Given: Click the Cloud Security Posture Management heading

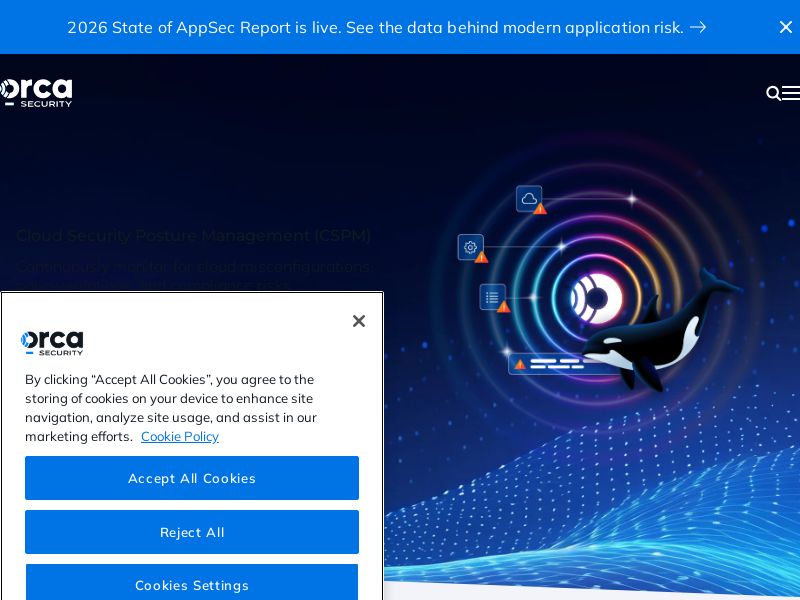Looking at the screenshot, I should pos(193,236).
